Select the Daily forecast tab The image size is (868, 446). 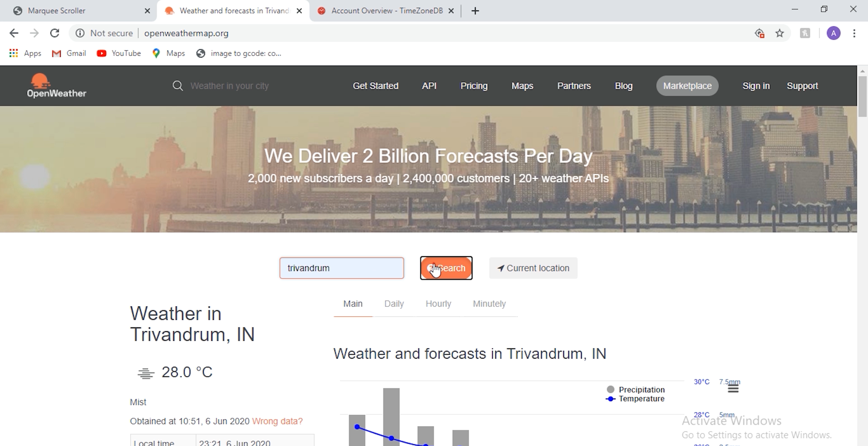pyautogui.click(x=394, y=304)
